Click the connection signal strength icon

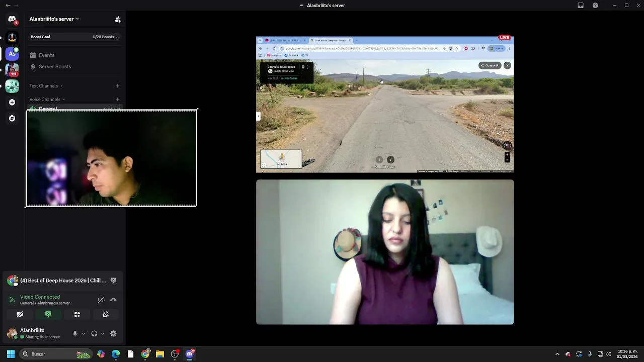[12, 300]
